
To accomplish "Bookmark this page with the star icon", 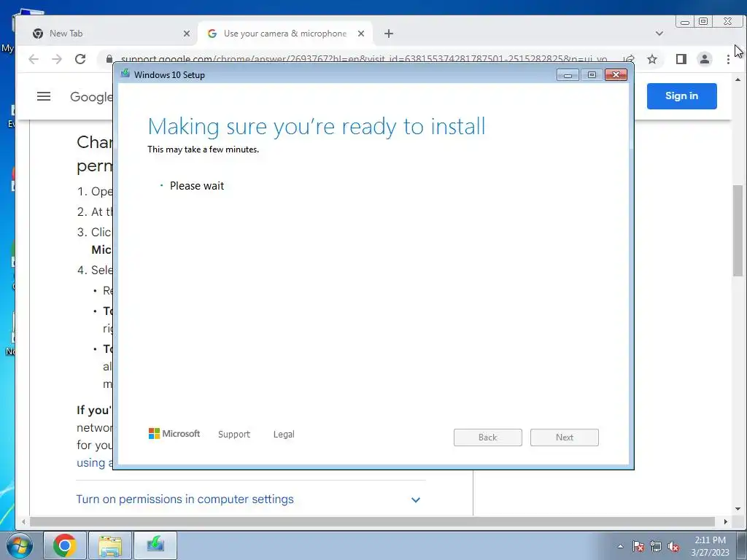I will pos(652,59).
